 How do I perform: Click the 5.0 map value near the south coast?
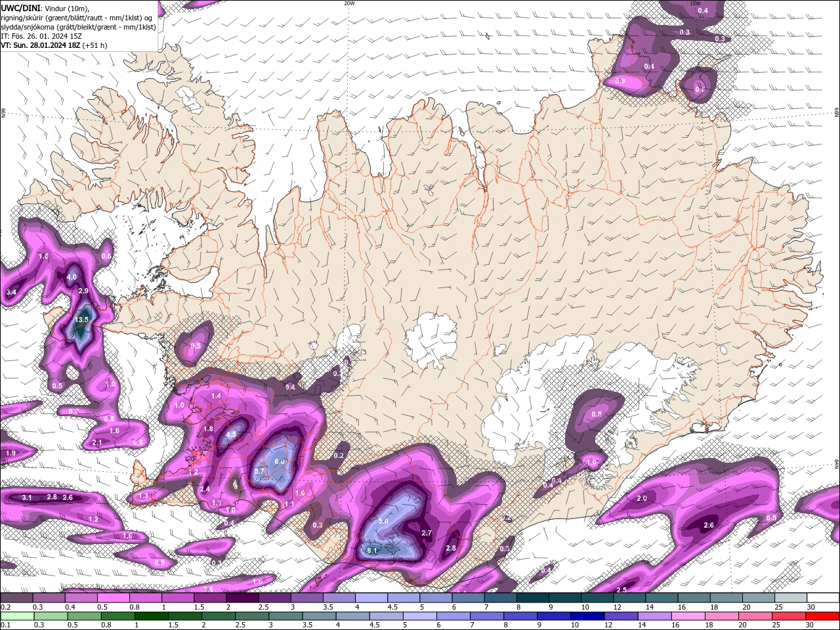[x=384, y=521]
